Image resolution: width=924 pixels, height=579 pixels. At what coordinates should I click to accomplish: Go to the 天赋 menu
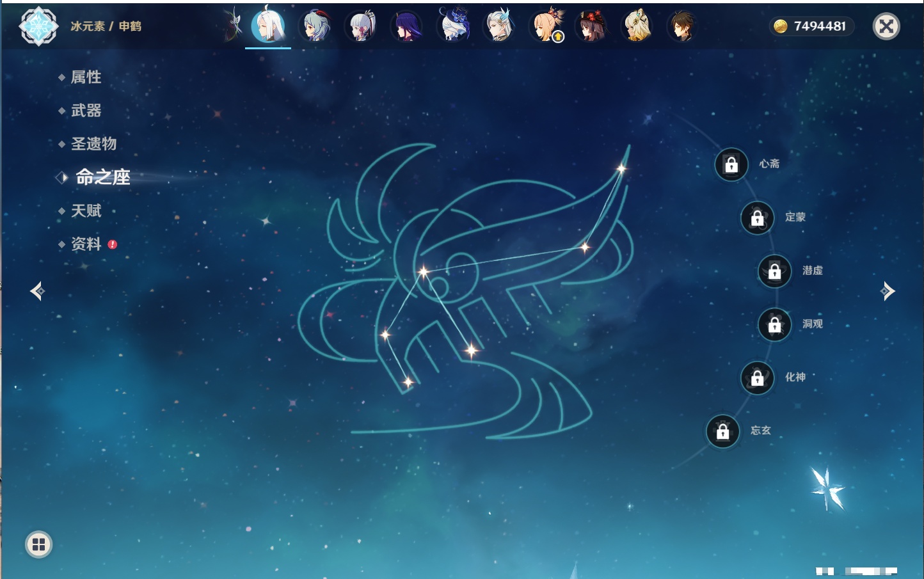[x=86, y=210]
